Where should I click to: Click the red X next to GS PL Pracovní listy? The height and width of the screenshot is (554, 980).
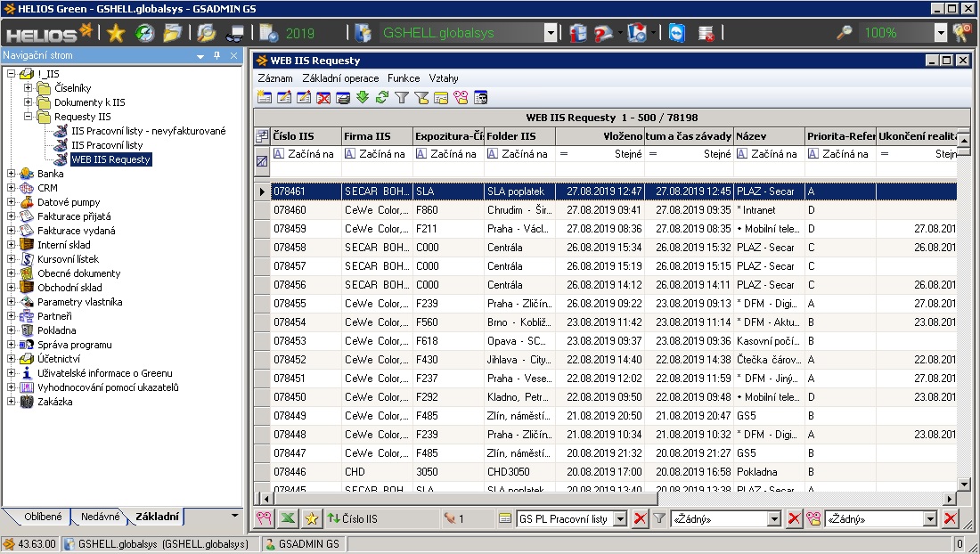(x=640, y=518)
